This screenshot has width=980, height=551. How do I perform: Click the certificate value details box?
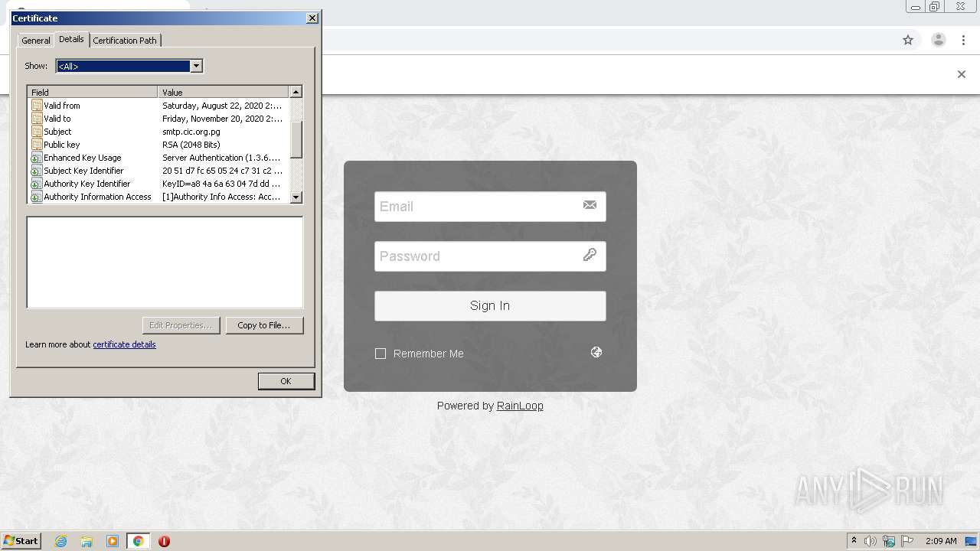click(x=165, y=262)
